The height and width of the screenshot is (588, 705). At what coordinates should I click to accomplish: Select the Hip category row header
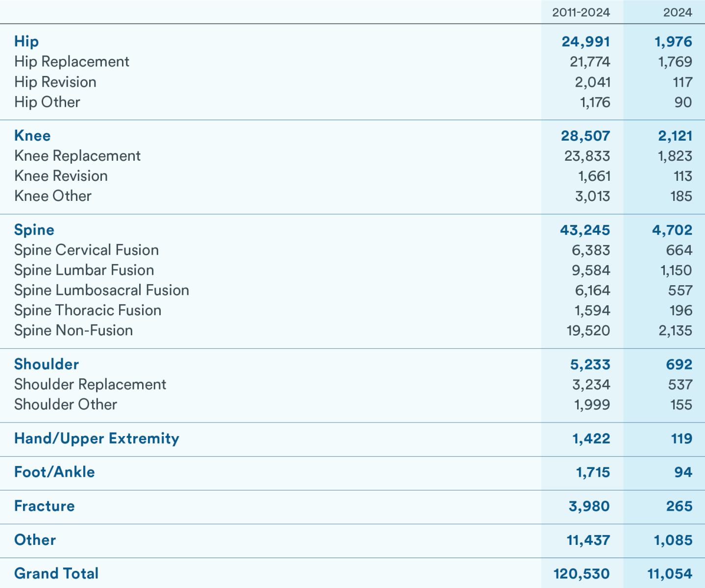pos(26,41)
